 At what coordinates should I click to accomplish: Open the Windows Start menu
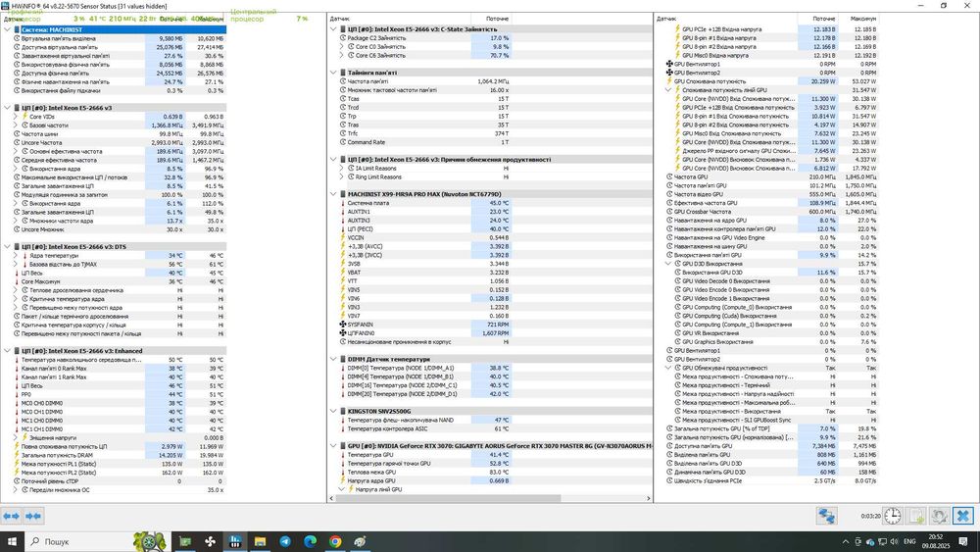point(12,541)
